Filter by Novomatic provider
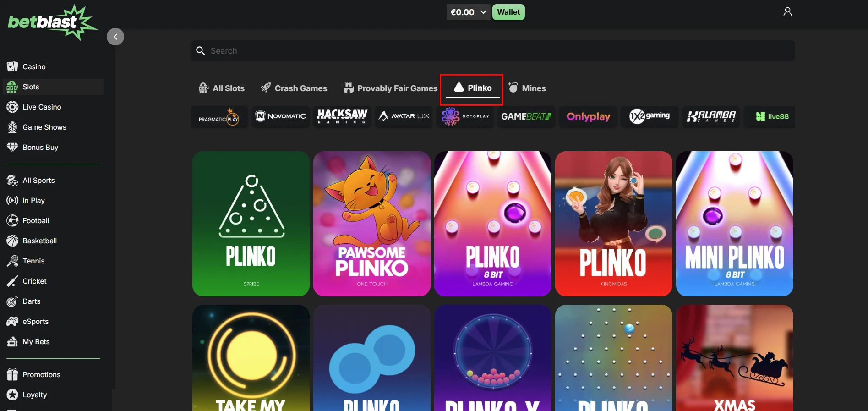Image resolution: width=868 pixels, height=411 pixels. 280,116
